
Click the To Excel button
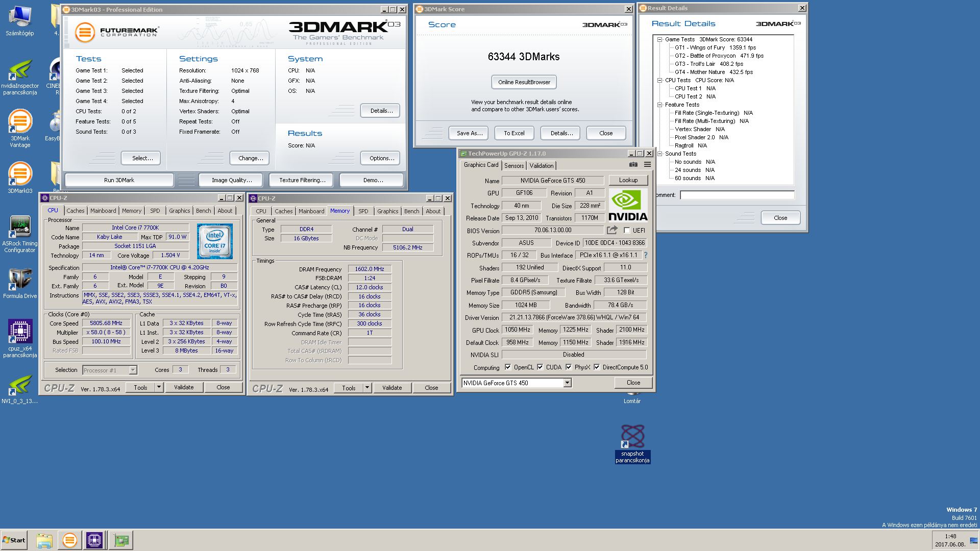[514, 133]
